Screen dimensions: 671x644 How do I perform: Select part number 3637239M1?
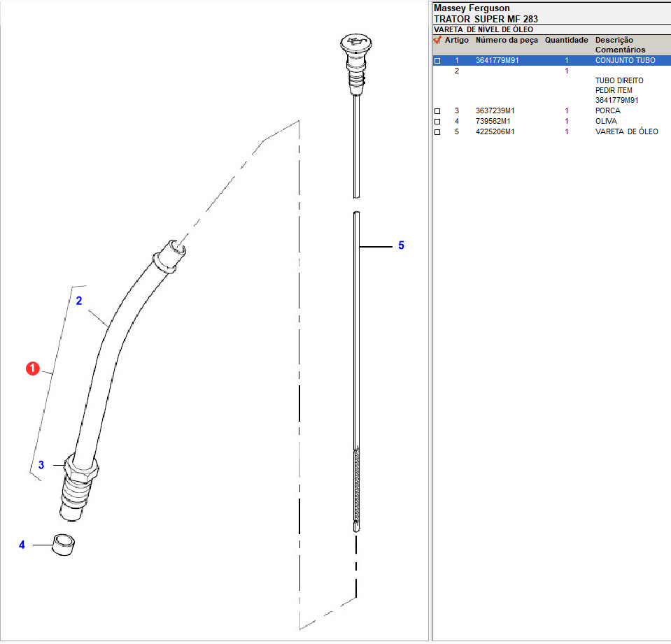495,111
